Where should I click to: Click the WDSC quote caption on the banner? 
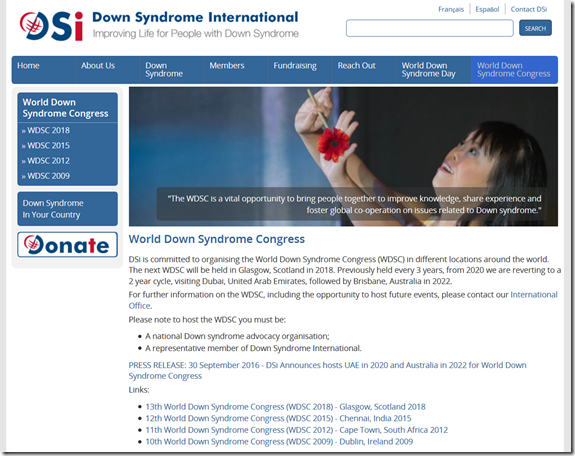click(x=352, y=204)
